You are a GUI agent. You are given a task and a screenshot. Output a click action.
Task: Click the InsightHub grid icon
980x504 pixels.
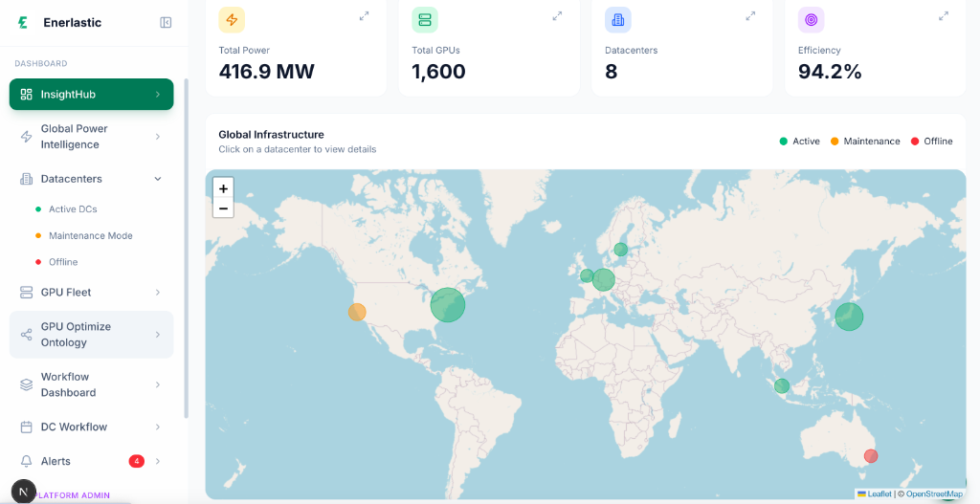click(x=26, y=95)
